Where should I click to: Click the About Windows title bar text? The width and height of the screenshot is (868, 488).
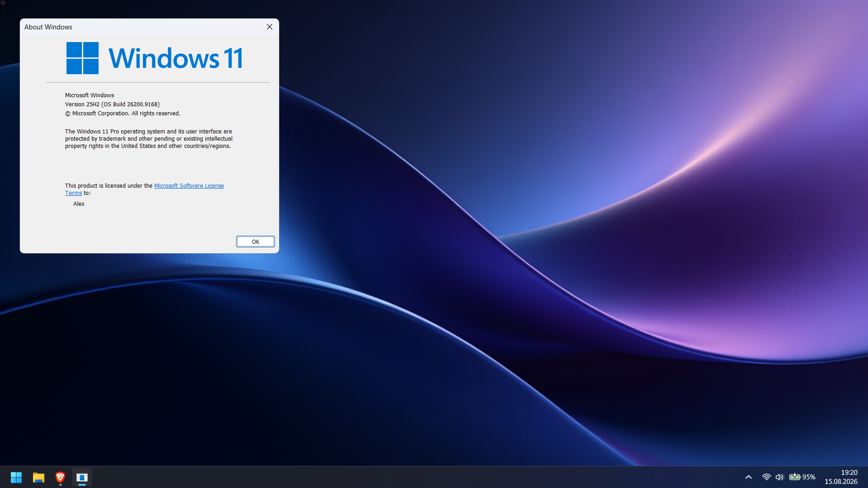48,27
